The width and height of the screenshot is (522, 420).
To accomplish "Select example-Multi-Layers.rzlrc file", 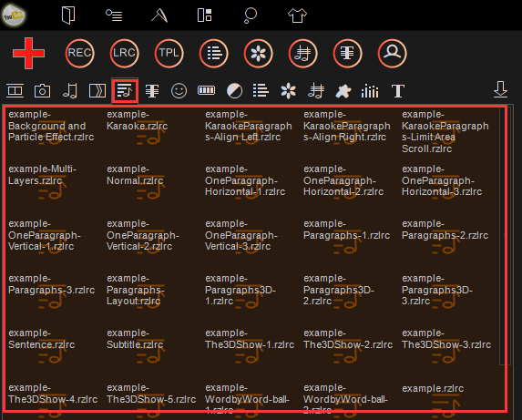I will [42, 181].
